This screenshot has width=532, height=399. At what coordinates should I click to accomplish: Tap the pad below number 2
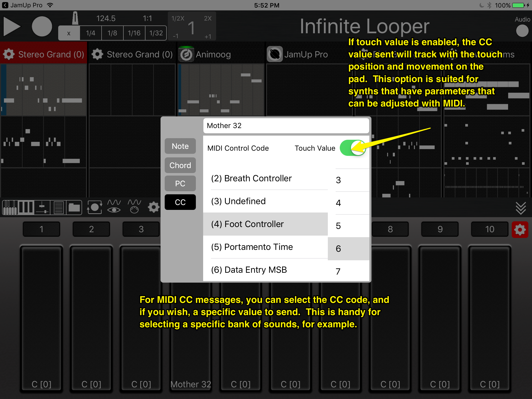pyautogui.click(x=91, y=318)
